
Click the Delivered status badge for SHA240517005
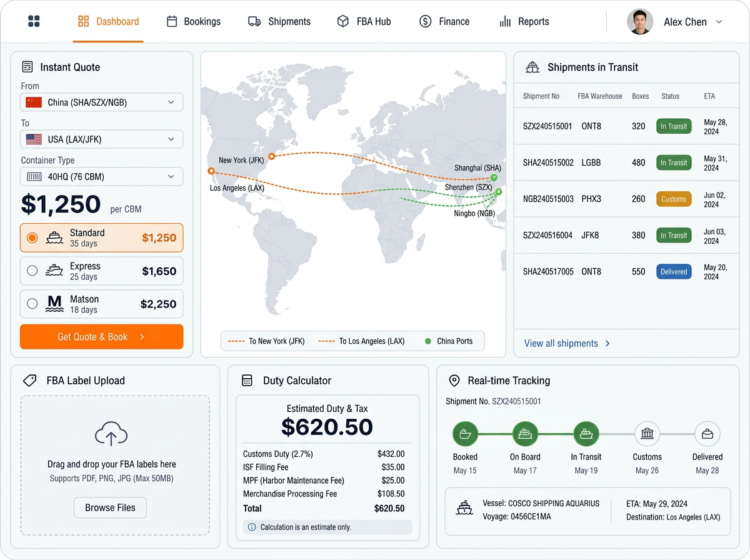pyautogui.click(x=674, y=271)
